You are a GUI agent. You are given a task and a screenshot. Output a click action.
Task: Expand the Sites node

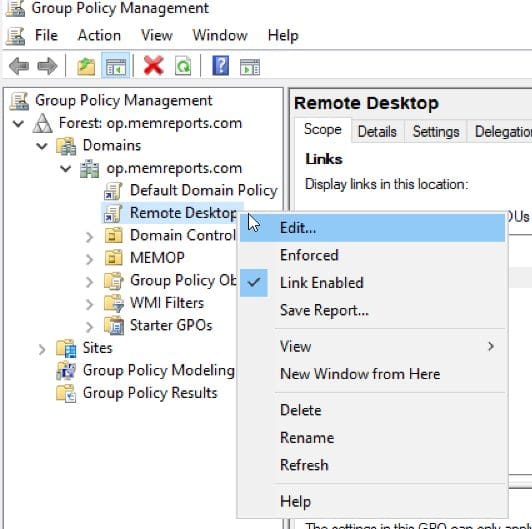[x=41, y=349]
